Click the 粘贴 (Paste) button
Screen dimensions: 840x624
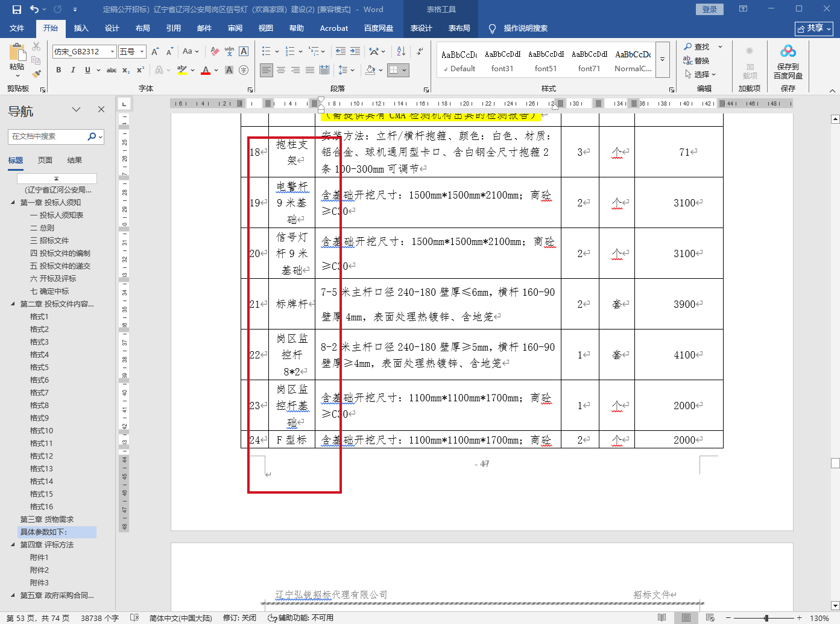[17, 60]
